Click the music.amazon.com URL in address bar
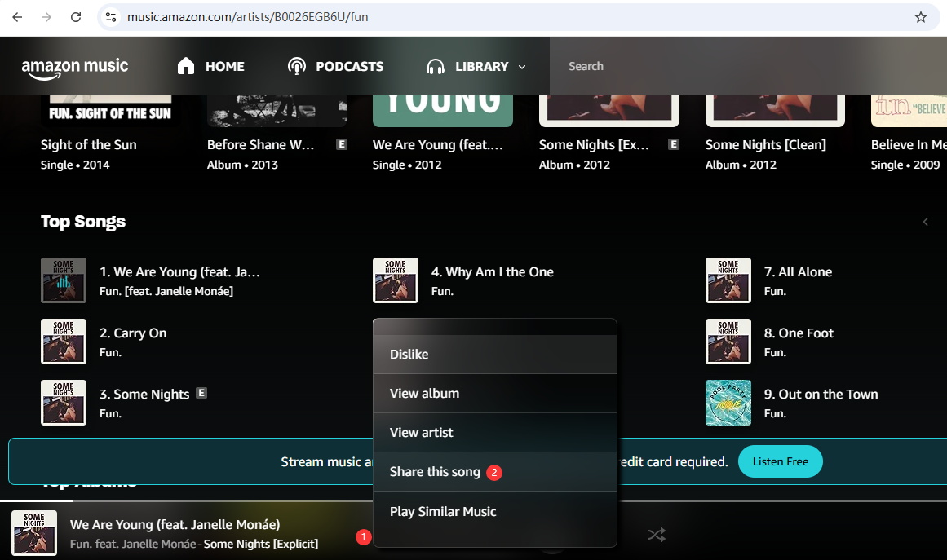The height and width of the screenshot is (560, 947). click(248, 17)
